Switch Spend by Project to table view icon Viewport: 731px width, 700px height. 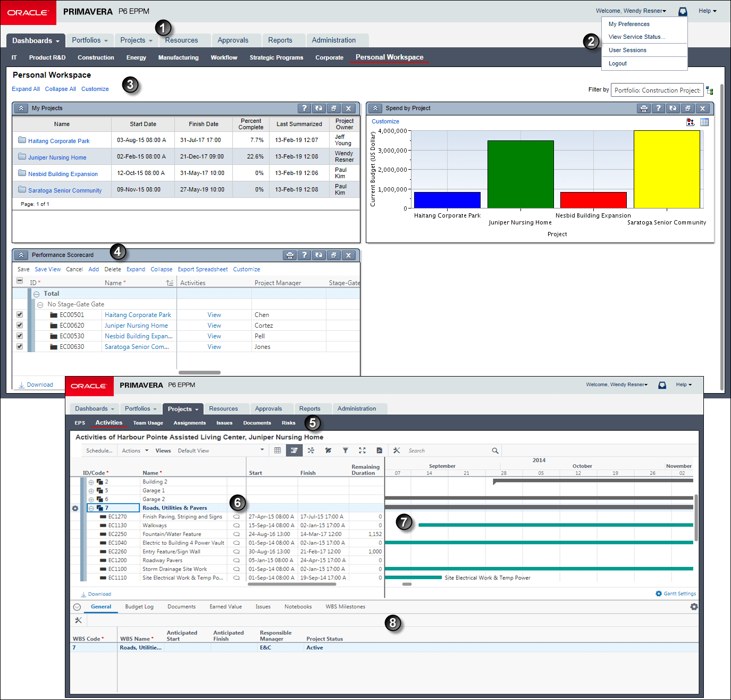click(704, 122)
